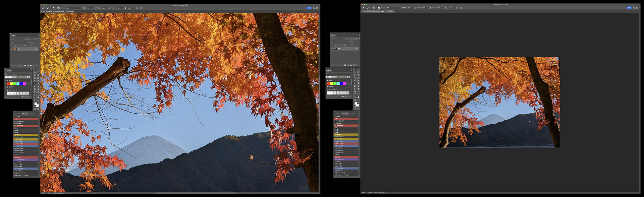Click the Home icon in right window
Screen dimensions: 644x197
click(x=363, y=8)
